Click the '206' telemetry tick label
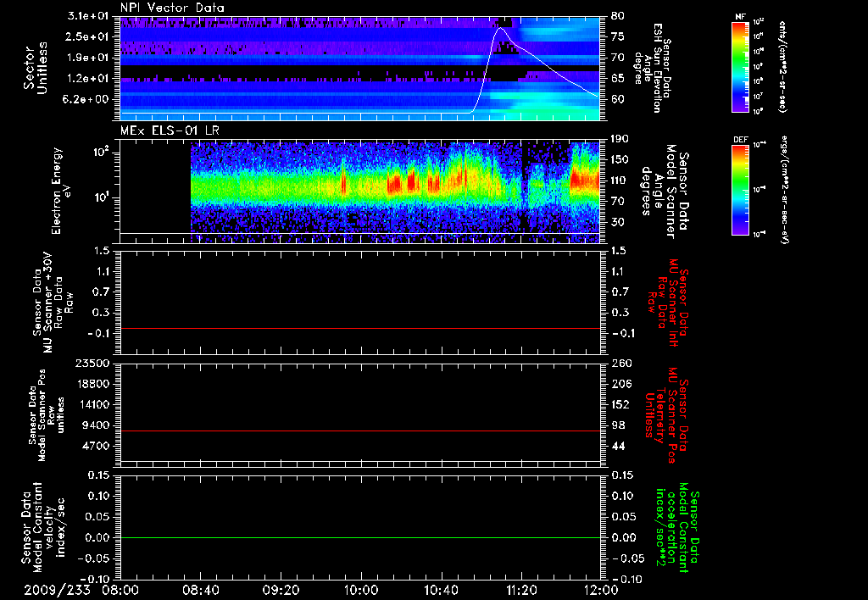Image resolution: width=868 pixels, height=600 pixels. tap(621, 384)
